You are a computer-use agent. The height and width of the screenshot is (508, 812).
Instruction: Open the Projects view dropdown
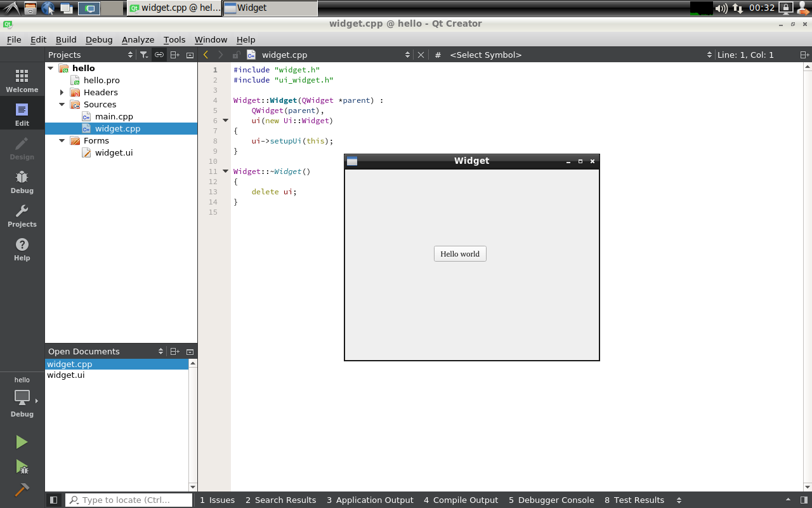tap(90, 55)
